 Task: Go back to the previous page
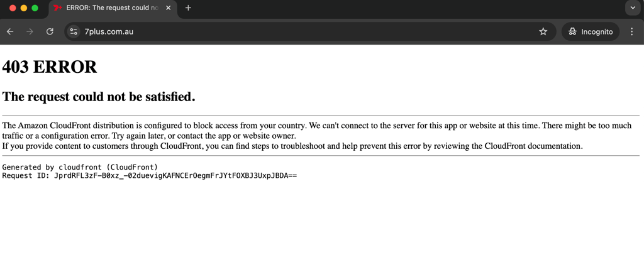[10, 31]
